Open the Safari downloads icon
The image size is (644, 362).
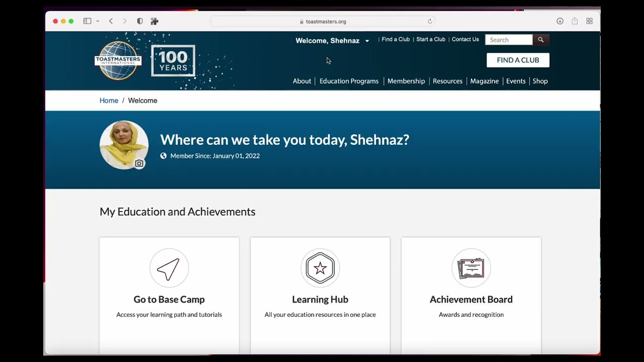tap(560, 21)
